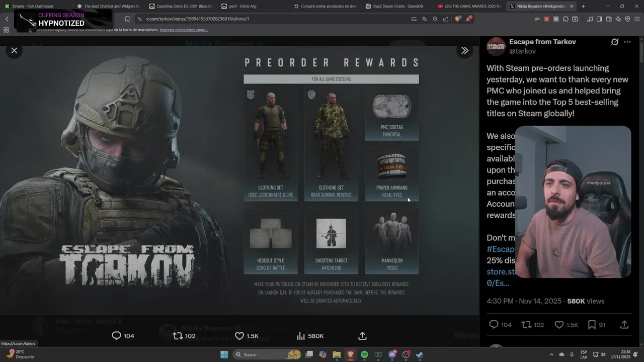Open Escape from Tarkov profile avatar
The width and height of the screenshot is (644, 362).
(496, 46)
